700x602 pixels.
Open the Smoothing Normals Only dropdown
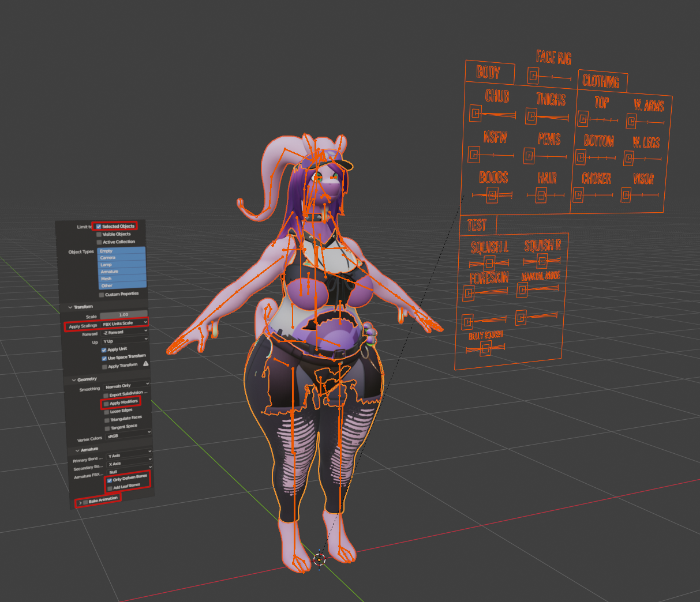127,385
